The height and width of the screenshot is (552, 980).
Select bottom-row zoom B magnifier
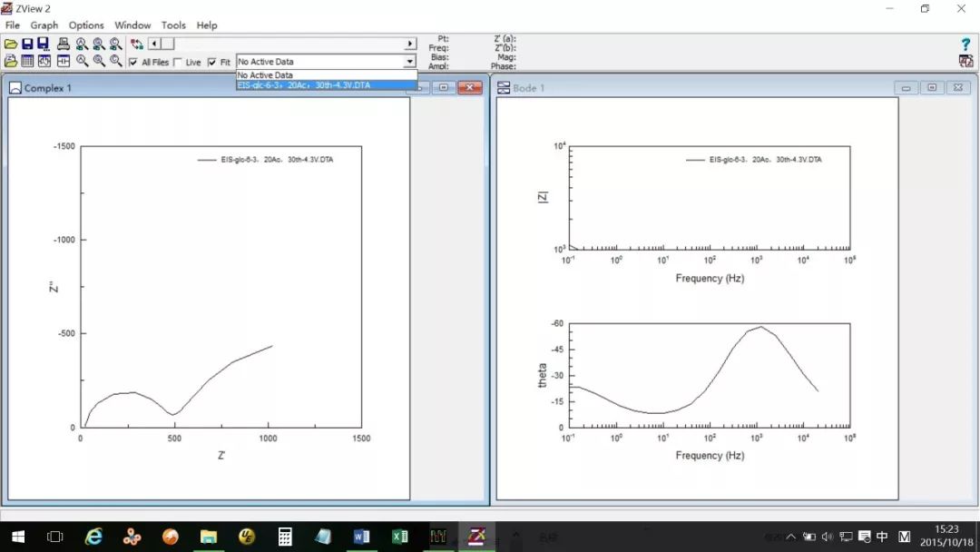(99, 61)
